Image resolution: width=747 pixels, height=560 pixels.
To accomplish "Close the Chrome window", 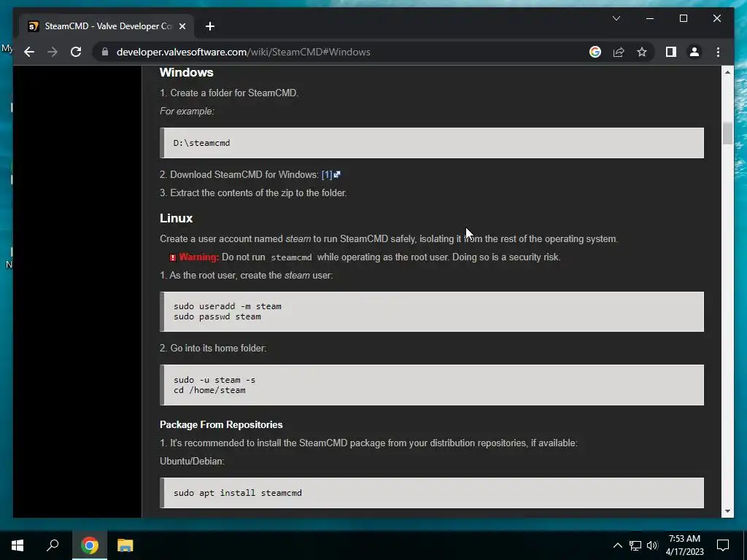I will click(x=716, y=18).
